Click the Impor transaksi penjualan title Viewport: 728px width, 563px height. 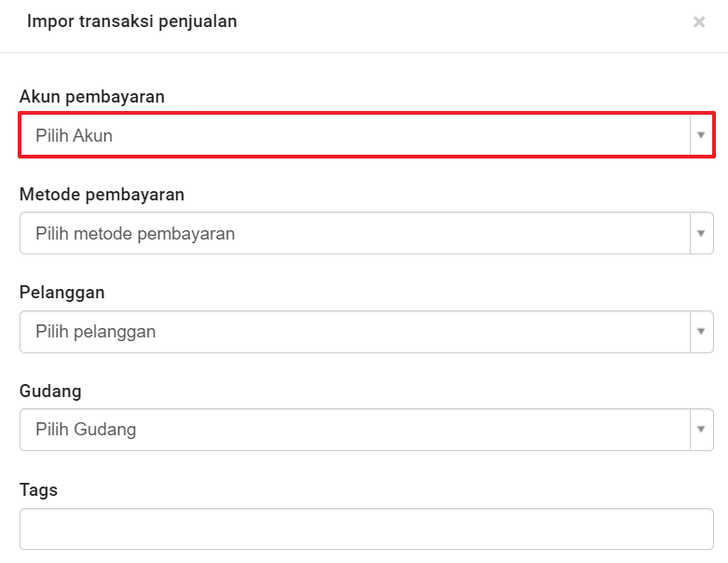tap(131, 21)
